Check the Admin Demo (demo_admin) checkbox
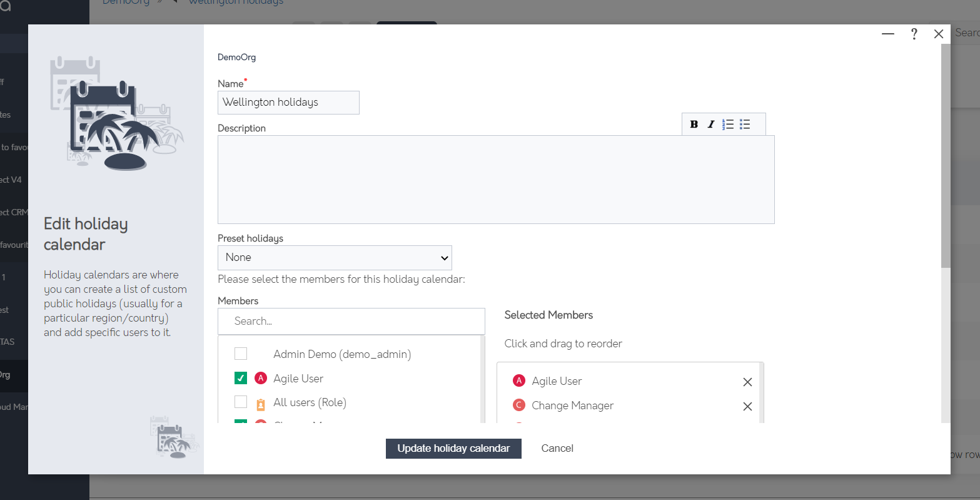This screenshot has height=500, width=980. click(241, 354)
